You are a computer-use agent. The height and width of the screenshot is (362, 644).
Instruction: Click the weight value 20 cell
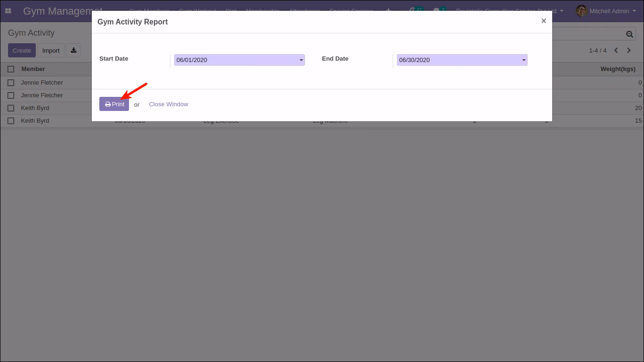[638, 108]
